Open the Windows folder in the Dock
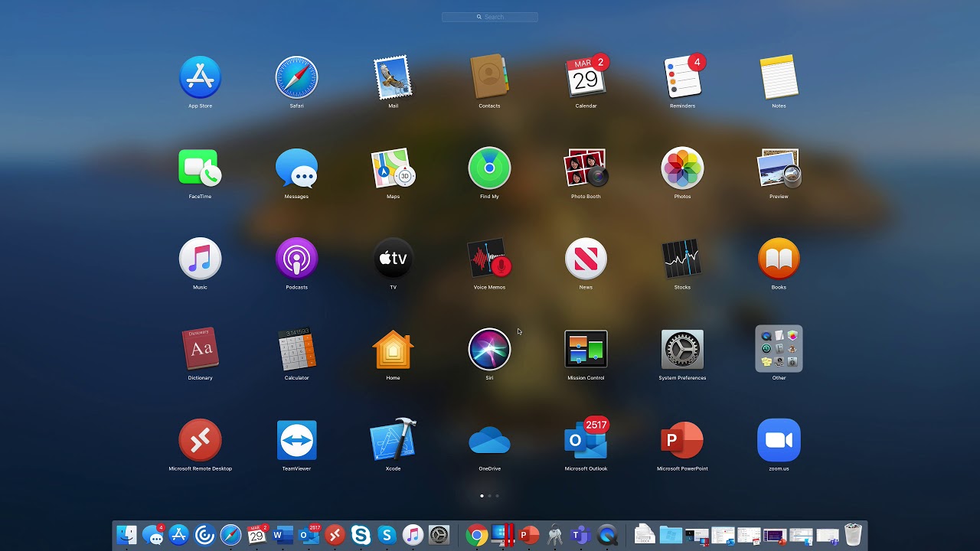Viewport: 980px width, 551px height. pyautogui.click(x=671, y=534)
